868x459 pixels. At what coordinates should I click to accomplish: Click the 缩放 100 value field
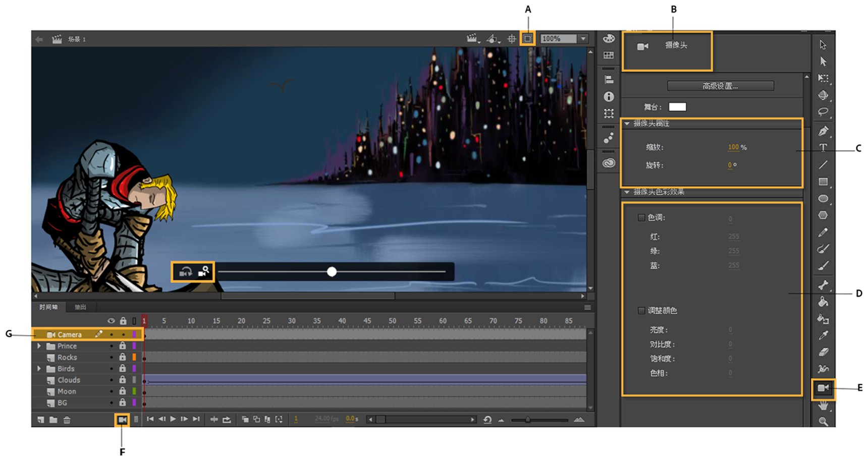[733, 147]
